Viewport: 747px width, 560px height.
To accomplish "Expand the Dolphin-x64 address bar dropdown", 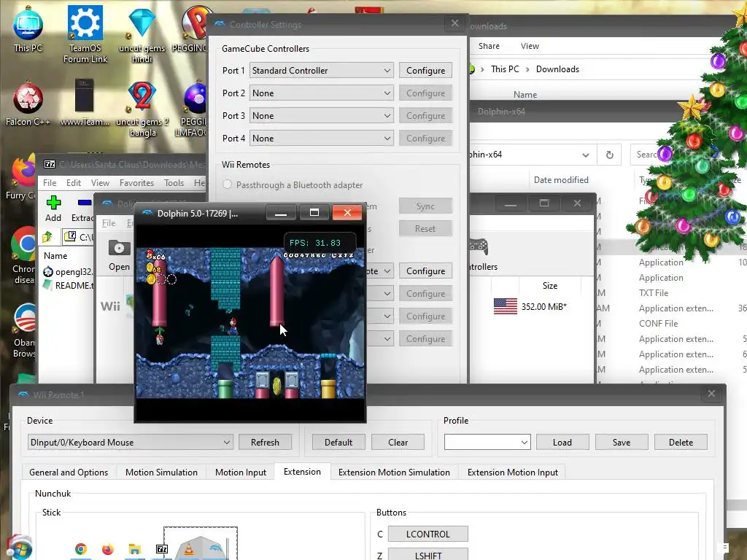I will pyautogui.click(x=586, y=155).
